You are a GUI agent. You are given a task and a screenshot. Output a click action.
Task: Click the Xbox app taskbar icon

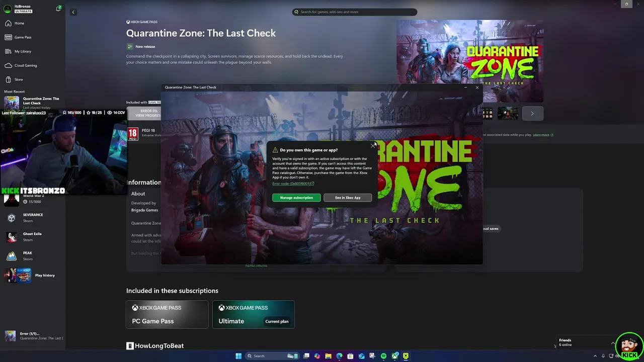395,356
